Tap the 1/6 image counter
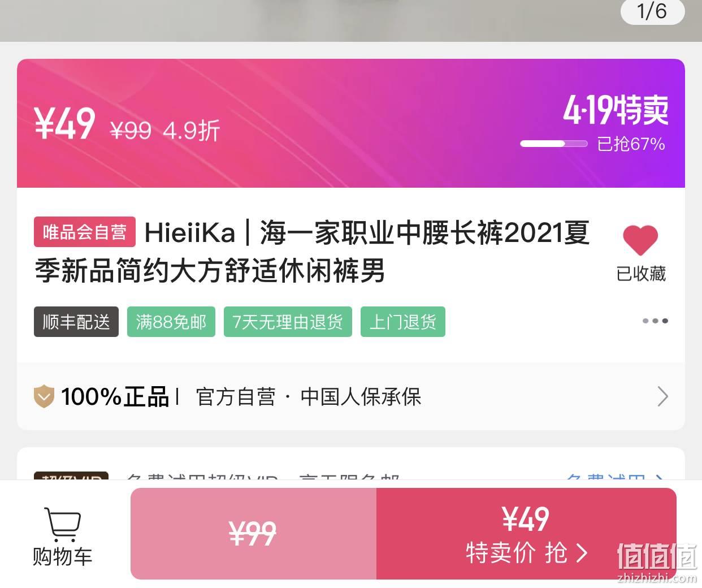This screenshot has height=588, width=702. tap(652, 11)
